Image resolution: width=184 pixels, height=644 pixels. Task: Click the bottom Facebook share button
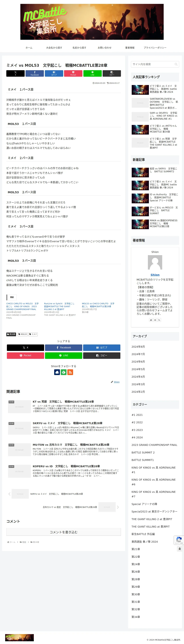point(64,347)
